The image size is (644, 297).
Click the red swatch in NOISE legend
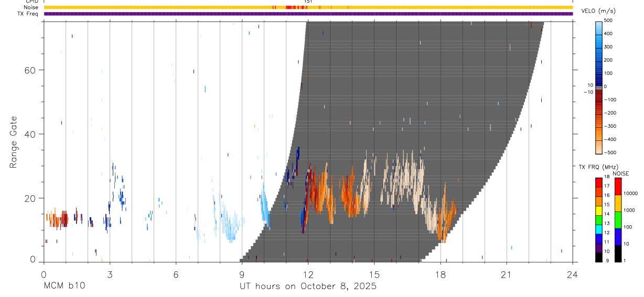(618, 186)
